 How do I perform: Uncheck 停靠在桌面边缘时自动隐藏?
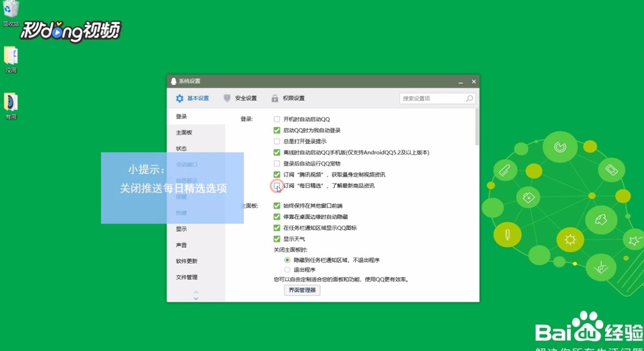pyautogui.click(x=277, y=216)
